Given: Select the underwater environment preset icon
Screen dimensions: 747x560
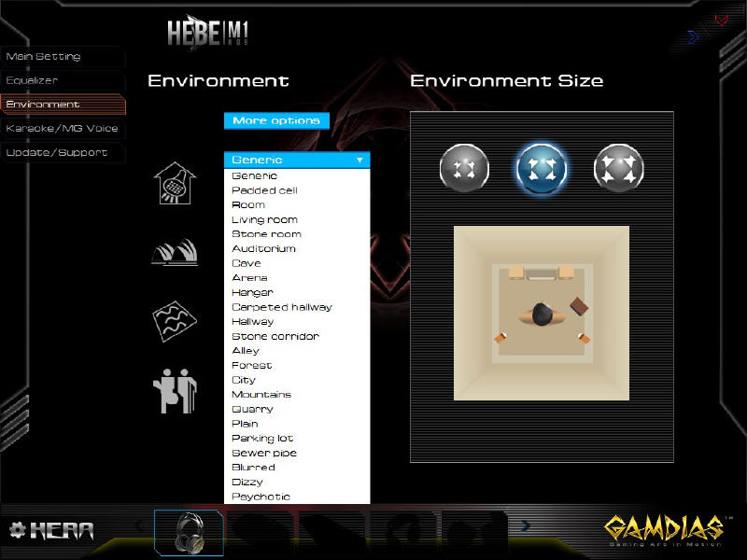Looking at the screenshot, I should coord(175,321).
